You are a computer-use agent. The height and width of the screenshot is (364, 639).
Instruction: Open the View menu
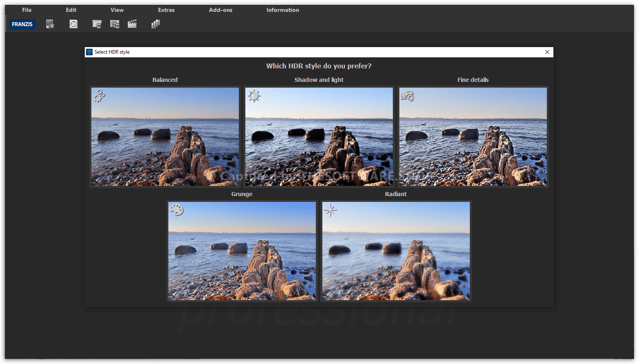point(117,10)
